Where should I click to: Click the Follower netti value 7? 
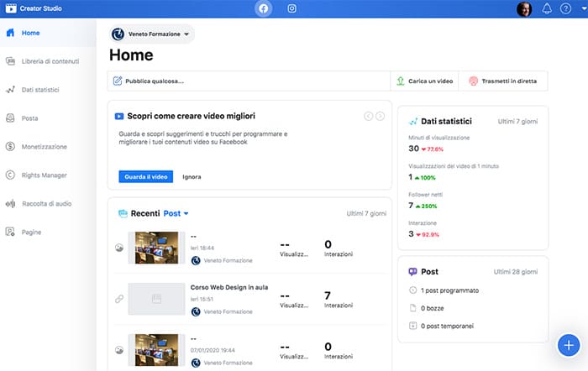point(411,206)
